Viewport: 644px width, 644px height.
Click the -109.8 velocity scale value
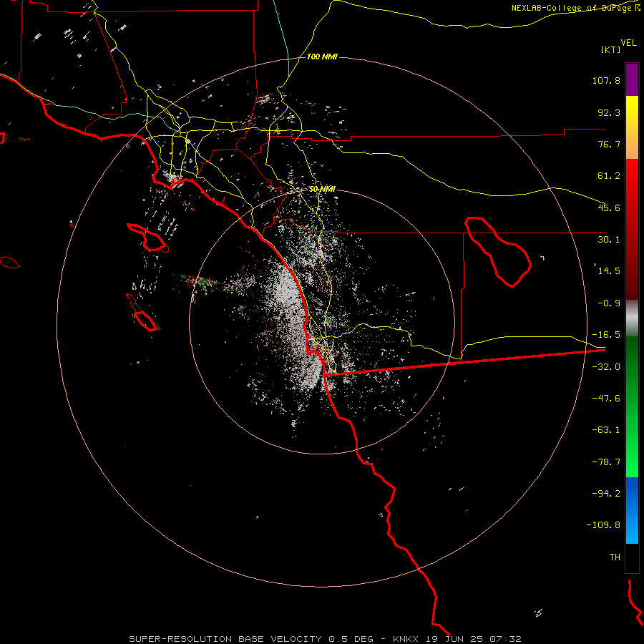[603, 525]
